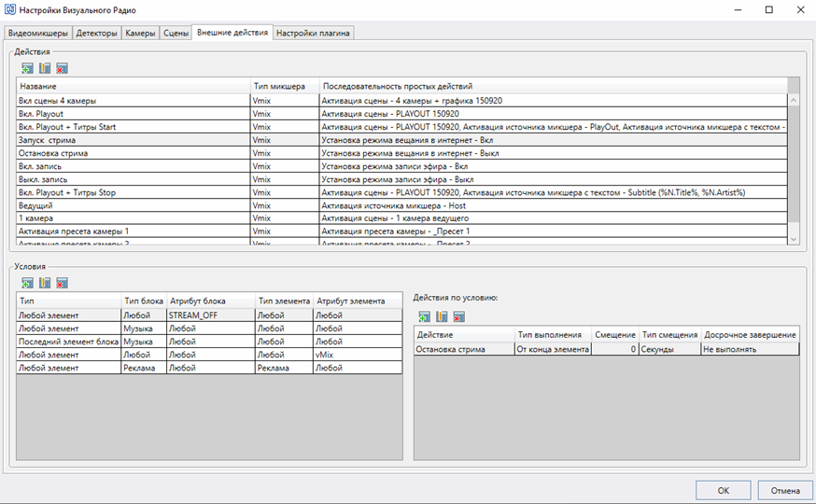
Task: Click Тип элемента column header
Action: (284, 301)
